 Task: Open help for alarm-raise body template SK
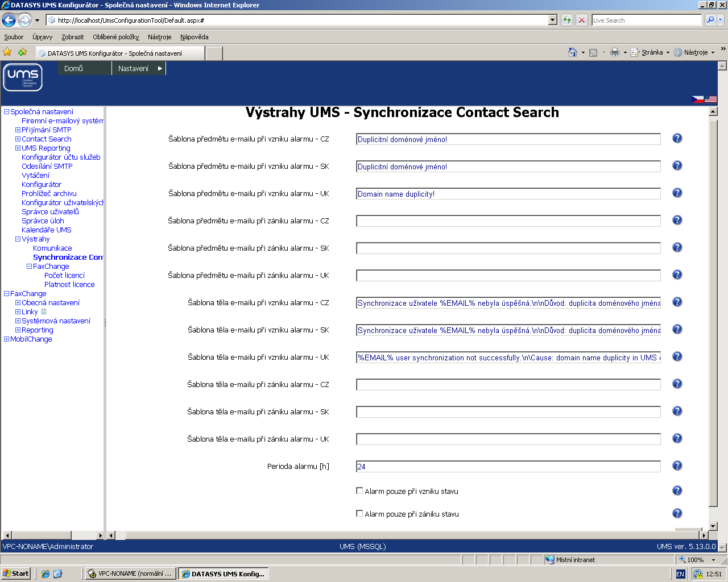[677, 329]
